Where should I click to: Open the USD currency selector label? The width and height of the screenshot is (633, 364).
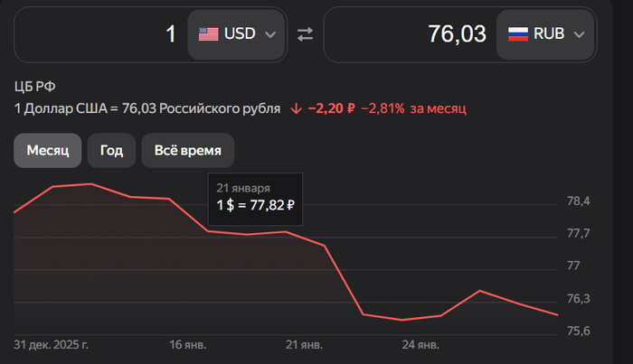click(240, 34)
